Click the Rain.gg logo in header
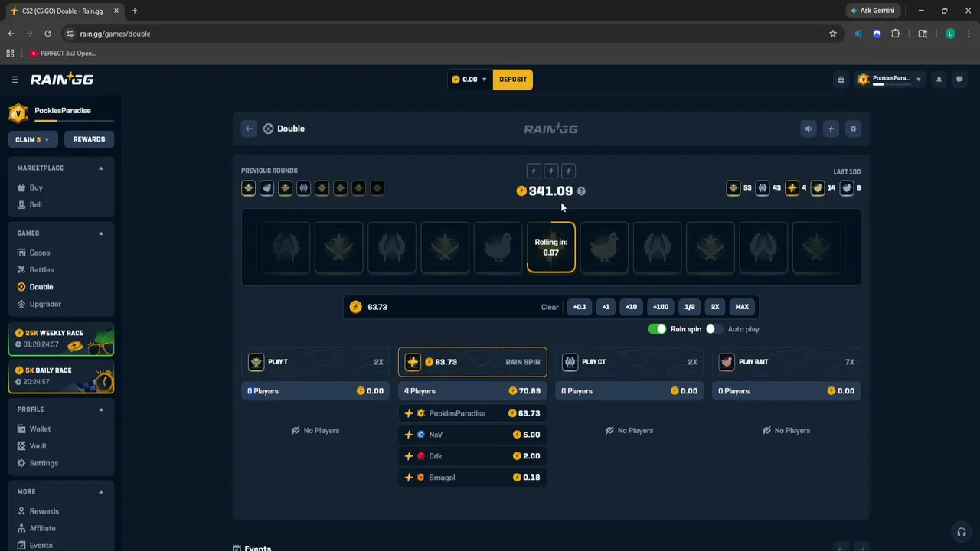 pos(62,79)
